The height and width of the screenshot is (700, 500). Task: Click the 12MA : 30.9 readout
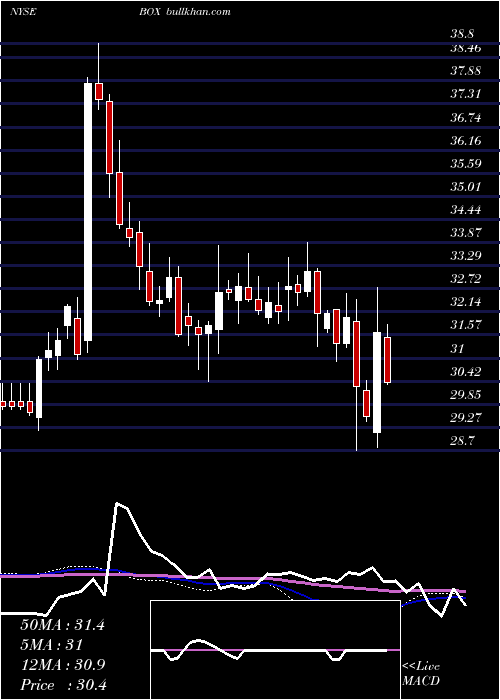coord(62,665)
